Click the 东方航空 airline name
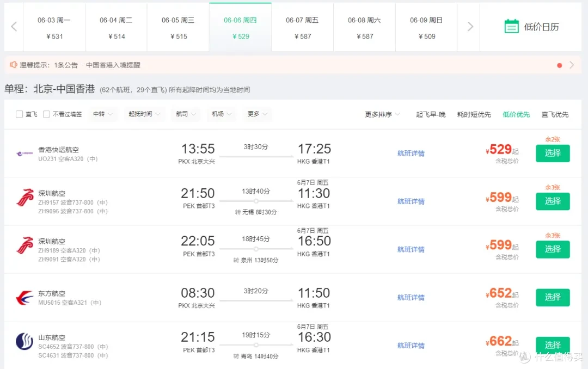Screen dimensions: 588x369 (x=52, y=294)
